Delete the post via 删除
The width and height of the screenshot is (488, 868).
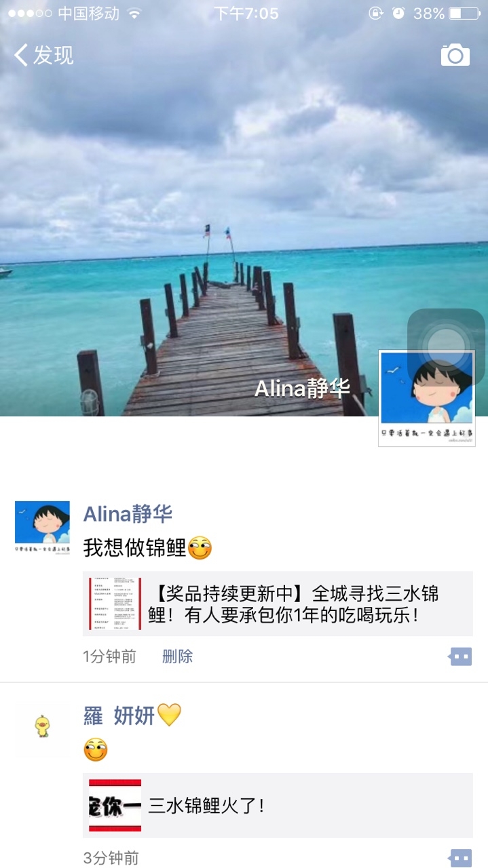pos(177,656)
